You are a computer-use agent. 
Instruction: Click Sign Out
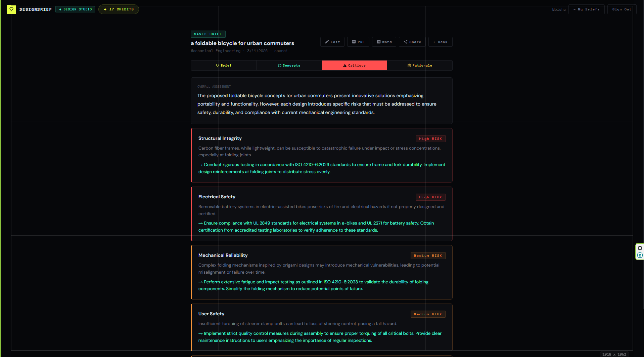coord(622,9)
